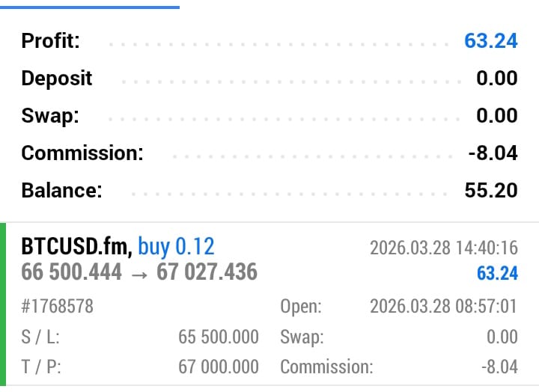Click the blue active tab indicator line

[x=90, y=7]
